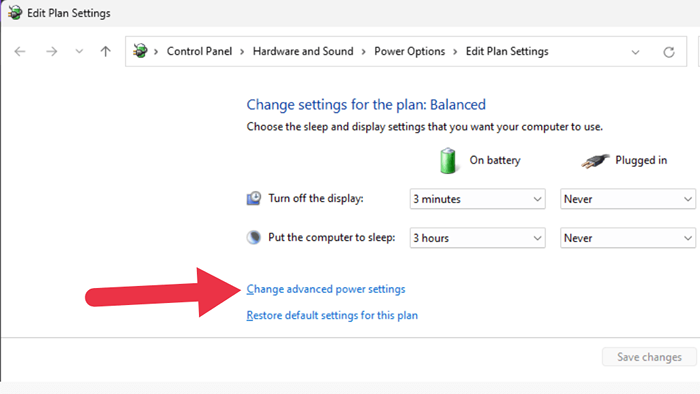Open sleep on battery '3 hours' dropdown

(477, 238)
